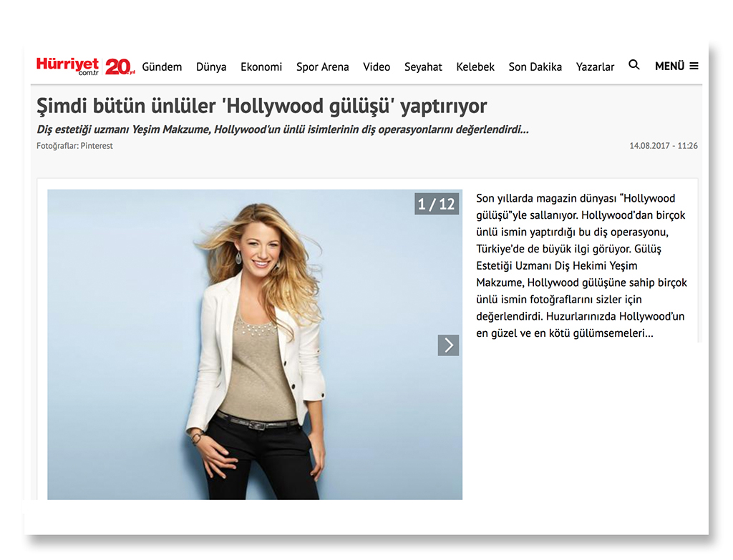Select Kelebek in navigation bar
The width and height of the screenshot is (733, 560).
click(x=475, y=67)
